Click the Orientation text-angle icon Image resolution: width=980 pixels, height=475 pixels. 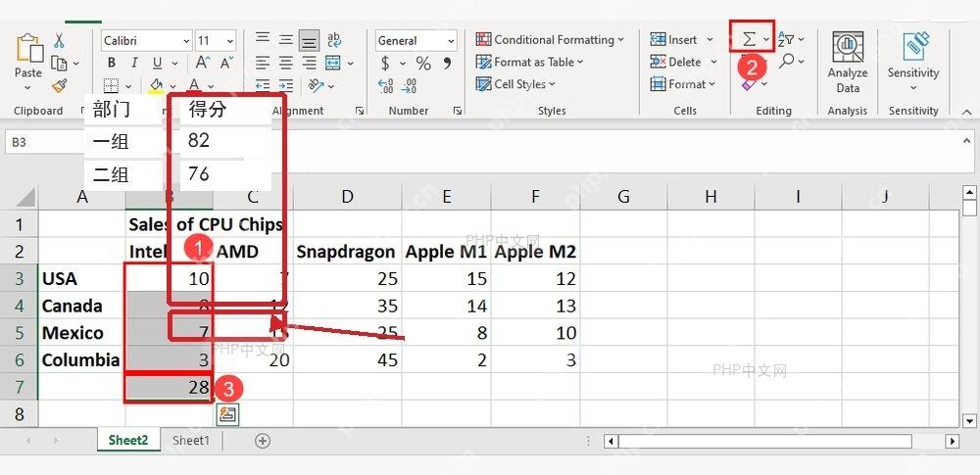pyautogui.click(x=316, y=85)
